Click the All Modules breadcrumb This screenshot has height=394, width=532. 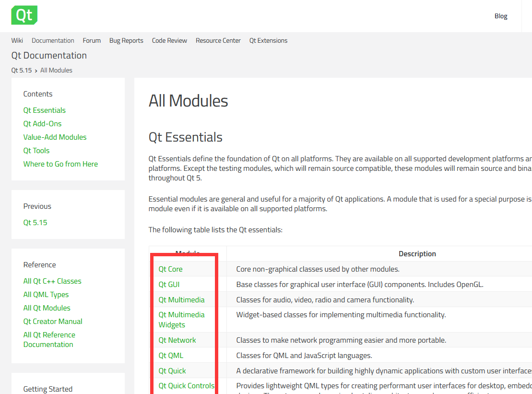click(56, 70)
